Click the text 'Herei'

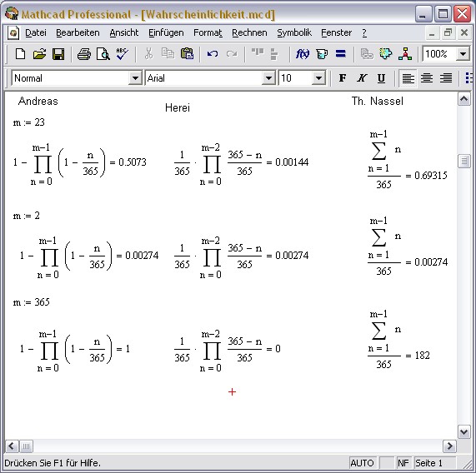point(178,107)
